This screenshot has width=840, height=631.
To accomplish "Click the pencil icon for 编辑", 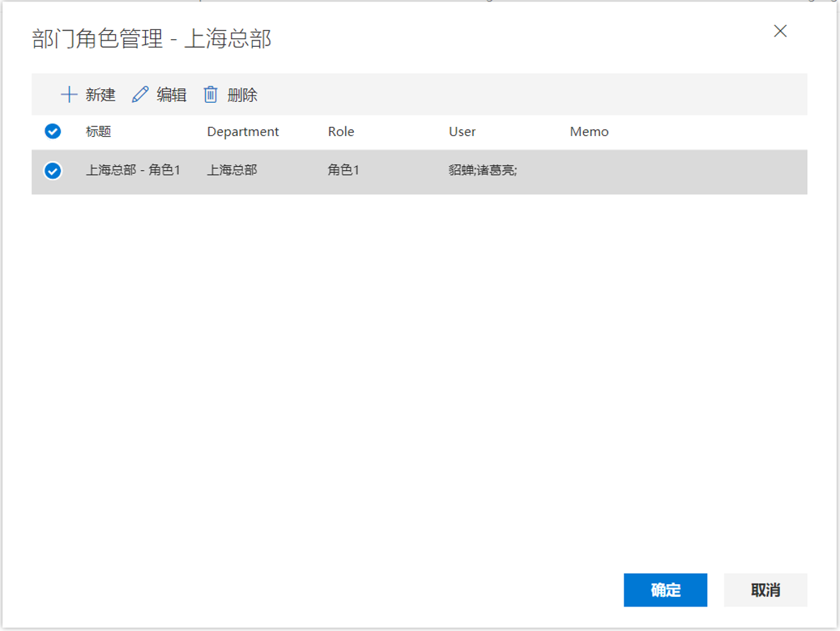I will (x=140, y=95).
